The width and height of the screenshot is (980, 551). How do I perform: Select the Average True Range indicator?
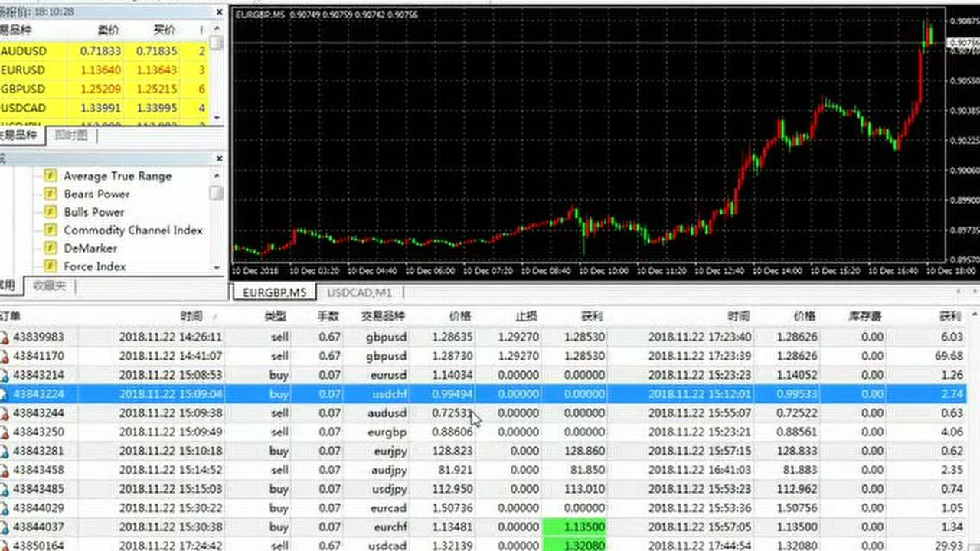tap(117, 176)
